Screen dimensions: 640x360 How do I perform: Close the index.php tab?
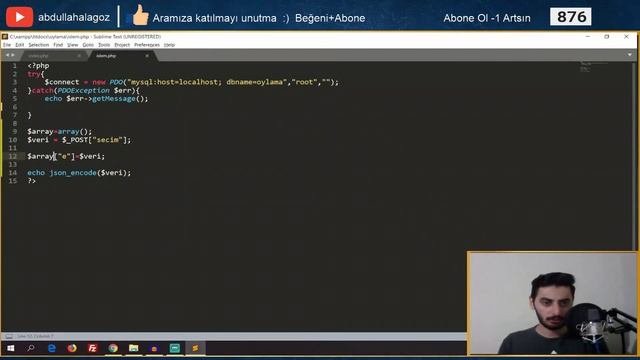(x=79, y=56)
